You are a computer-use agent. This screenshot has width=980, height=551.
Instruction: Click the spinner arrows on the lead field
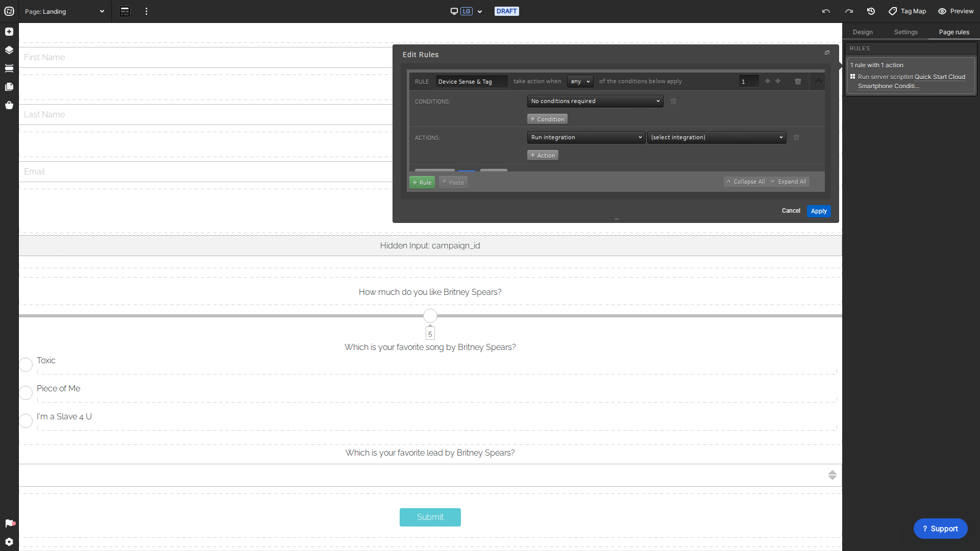point(832,475)
